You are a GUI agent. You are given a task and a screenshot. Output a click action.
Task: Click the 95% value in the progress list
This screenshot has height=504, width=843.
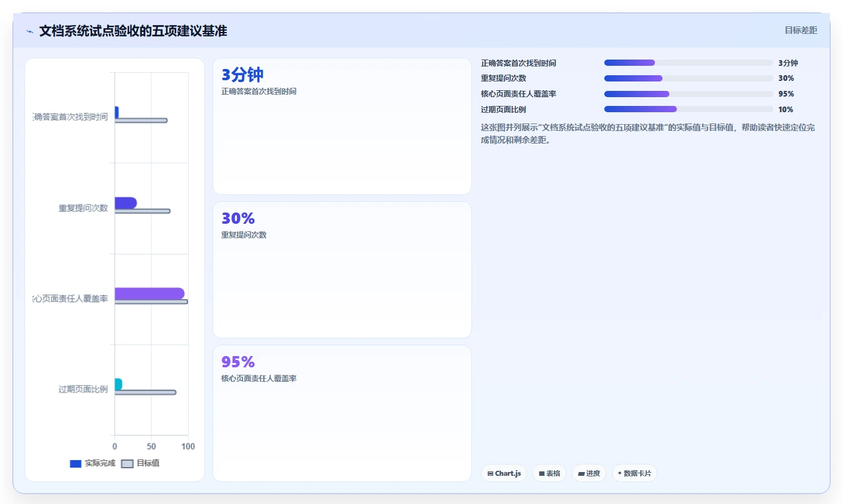pyautogui.click(x=786, y=94)
